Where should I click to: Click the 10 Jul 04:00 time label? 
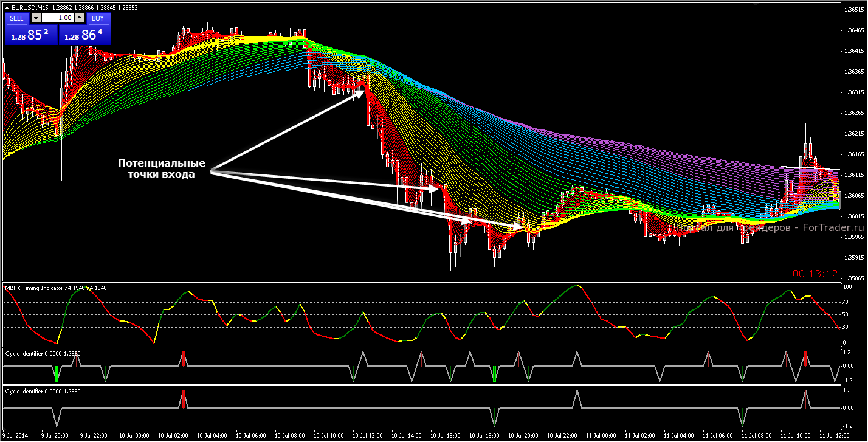(212, 436)
